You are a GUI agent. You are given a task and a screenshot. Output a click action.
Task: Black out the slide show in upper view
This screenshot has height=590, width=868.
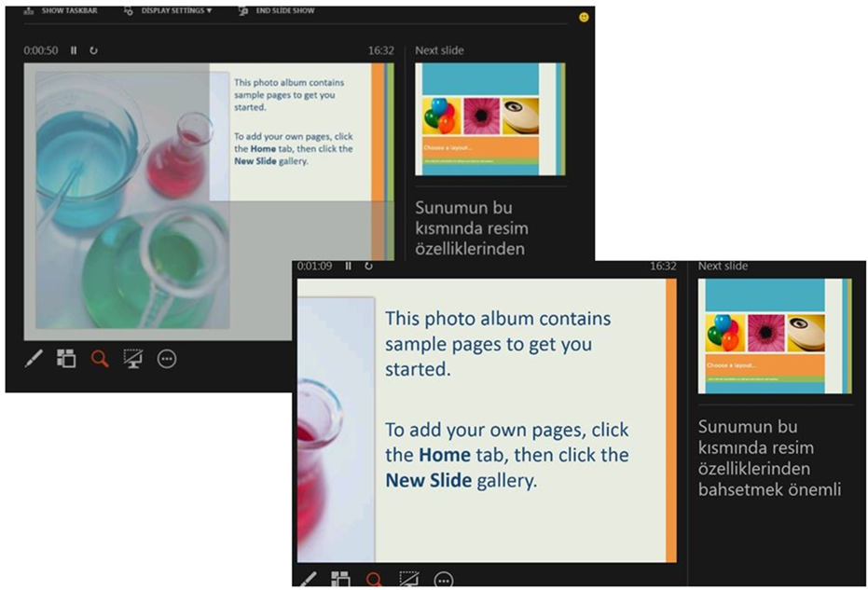[133, 359]
